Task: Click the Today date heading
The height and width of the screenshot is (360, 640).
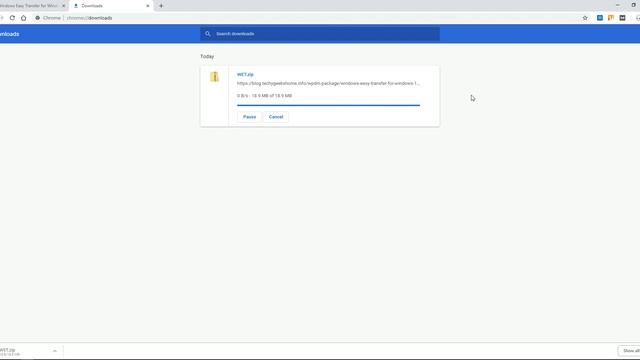Action: 207,56
